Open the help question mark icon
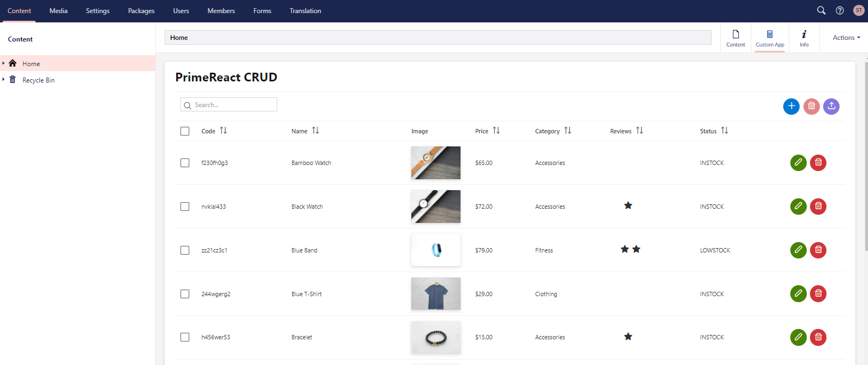 [840, 10]
